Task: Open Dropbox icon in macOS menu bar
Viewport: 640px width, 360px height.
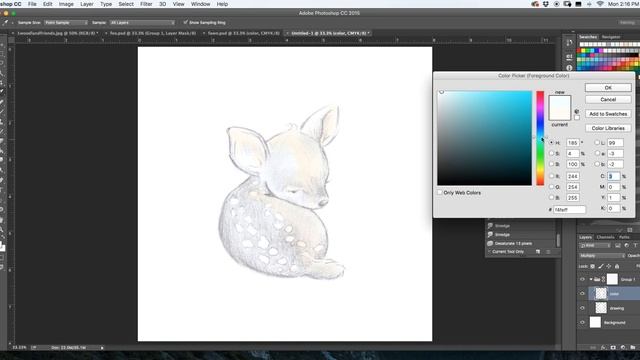Action: coord(546,4)
